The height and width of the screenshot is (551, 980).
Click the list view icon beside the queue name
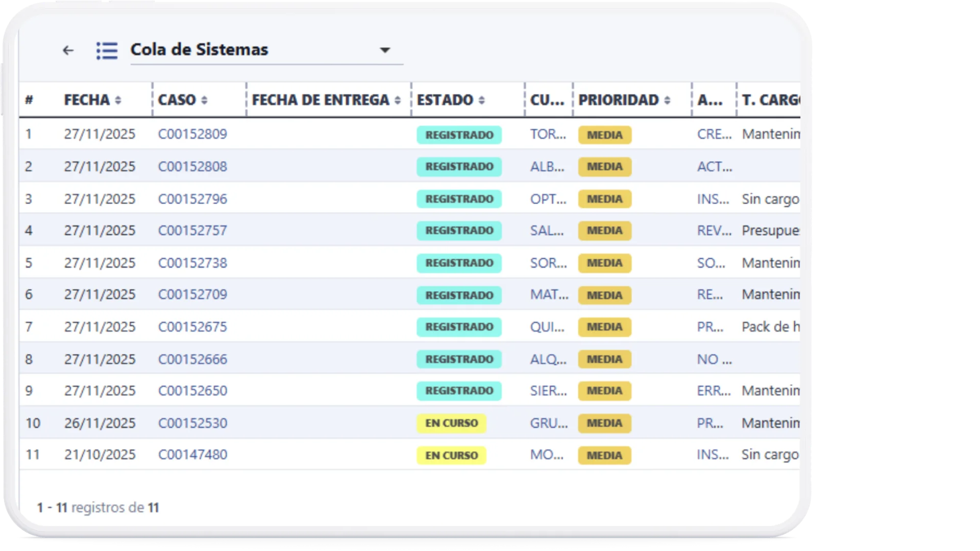pos(106,51)
